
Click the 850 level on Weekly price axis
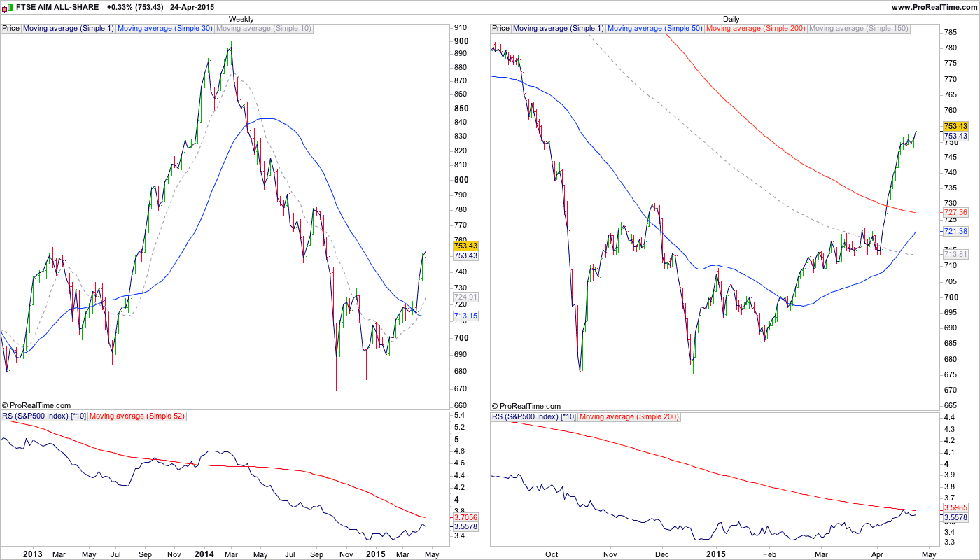click(x=461, y=108)
